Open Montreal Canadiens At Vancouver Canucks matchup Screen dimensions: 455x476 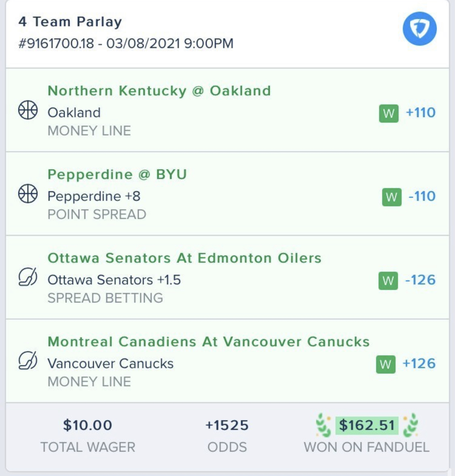[x=208, y=342]
